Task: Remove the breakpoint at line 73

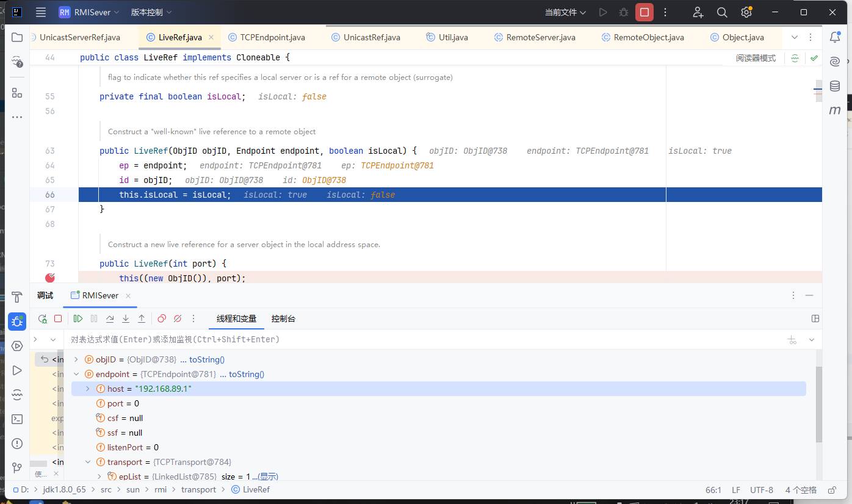Action: point(50,278)
